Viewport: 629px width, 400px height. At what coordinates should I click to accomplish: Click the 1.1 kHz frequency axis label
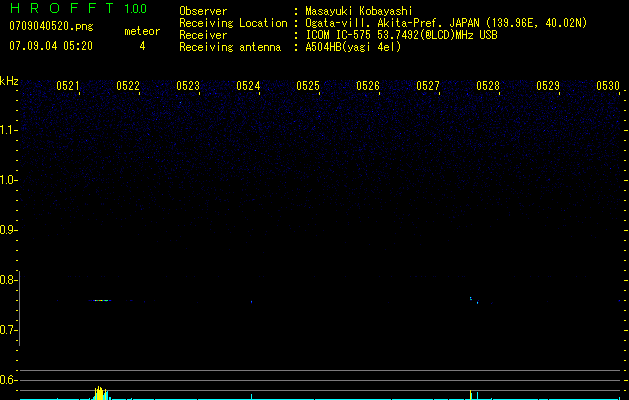[x=8, y=130]
